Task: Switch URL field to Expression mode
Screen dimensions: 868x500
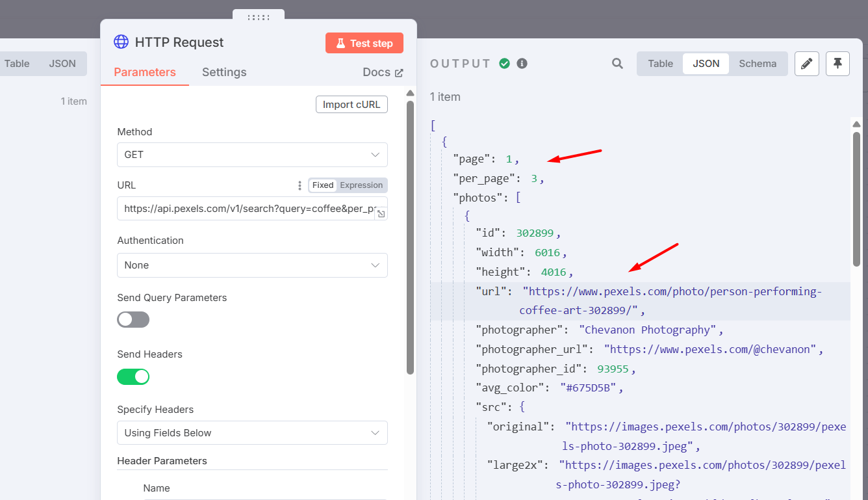Action: click(x=361, y=185)
